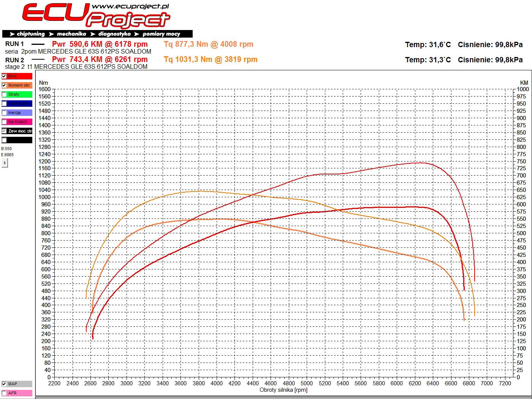
Task: Click the 6200 rpm tick label
Action: [x=415, y=383]
